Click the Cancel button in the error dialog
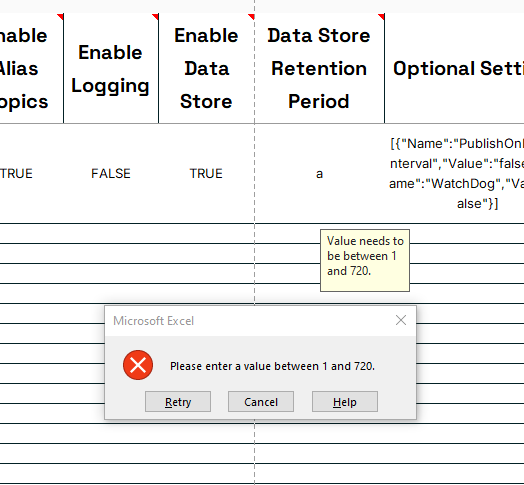524x485 pixels. point(261,401)
